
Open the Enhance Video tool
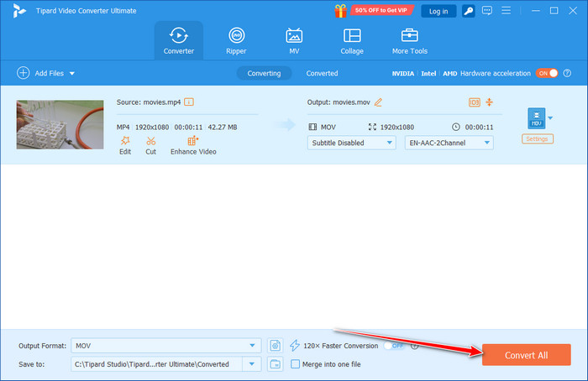coord(192,141)
